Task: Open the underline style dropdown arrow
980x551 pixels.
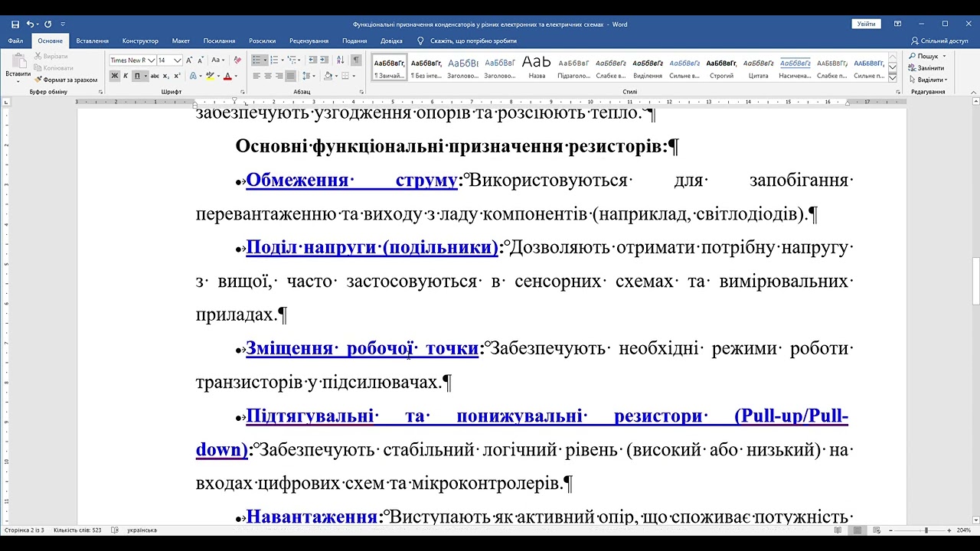Action: click(x=145, y=76)
